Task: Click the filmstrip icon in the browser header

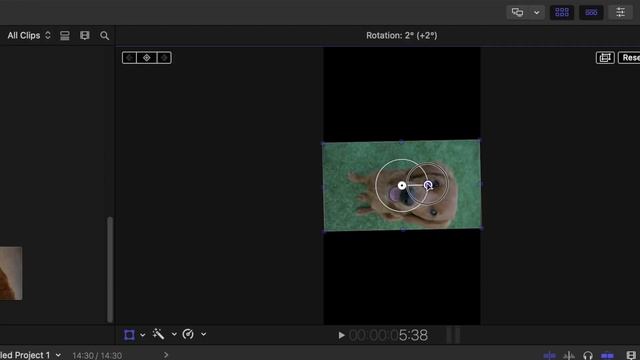Action: pos(84,36)
